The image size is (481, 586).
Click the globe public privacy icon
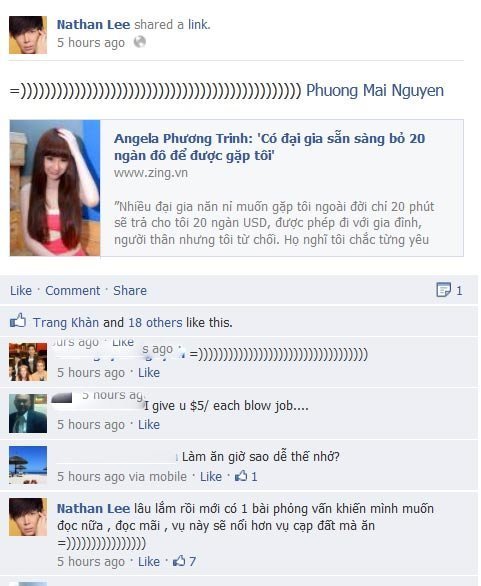[x=139, y=42]
